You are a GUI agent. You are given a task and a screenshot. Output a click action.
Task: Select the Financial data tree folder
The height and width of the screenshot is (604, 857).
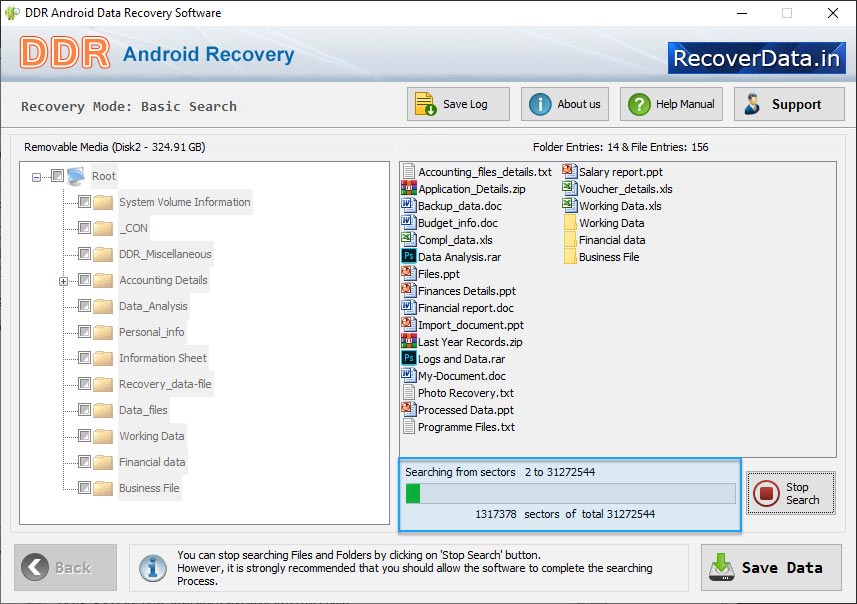click(x=152, y=462)
